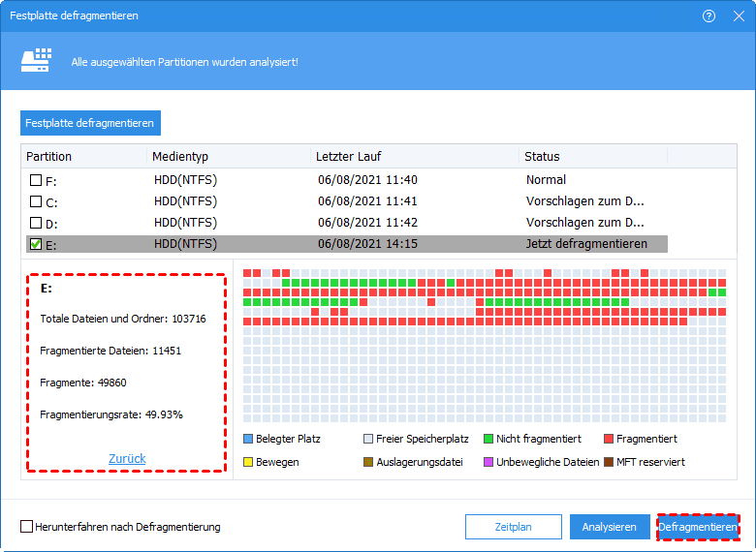Click Totale Dateien und Ordner: 103716

click(x=123, y=319)
